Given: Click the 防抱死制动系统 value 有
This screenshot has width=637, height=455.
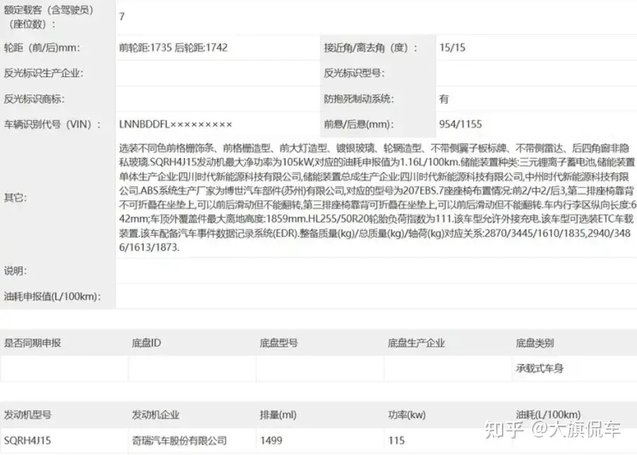Looking at the screenshot, I should 444,99.
